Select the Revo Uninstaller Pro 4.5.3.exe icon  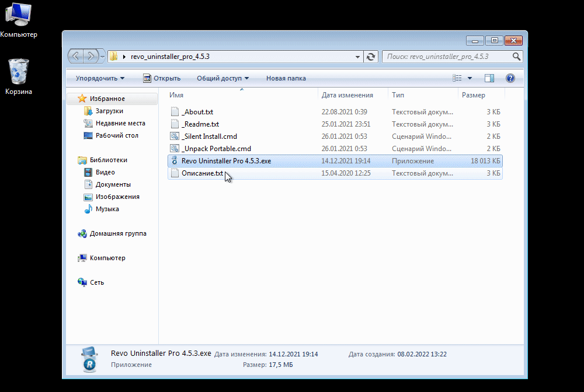click(174, 160)
